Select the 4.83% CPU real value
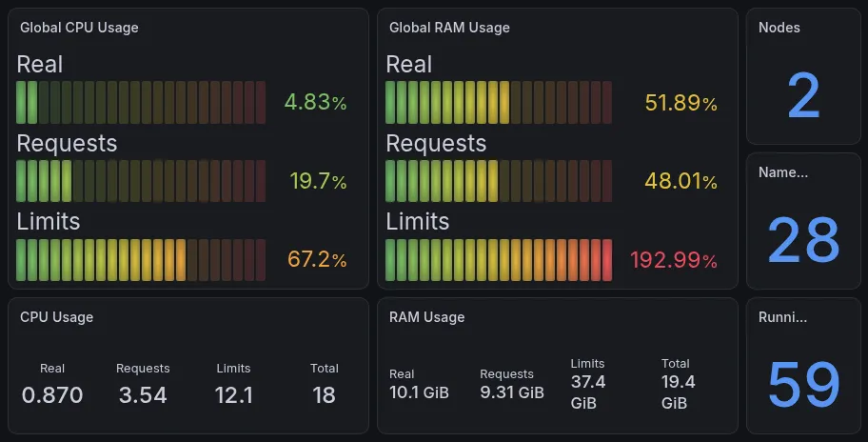 (x=316, y=102)
